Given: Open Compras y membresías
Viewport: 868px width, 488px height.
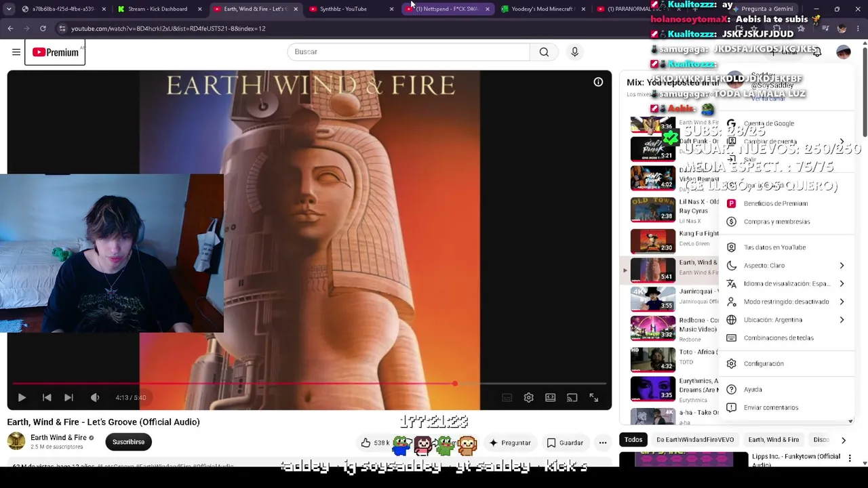Looking at the screenshot, I should 785,222.
